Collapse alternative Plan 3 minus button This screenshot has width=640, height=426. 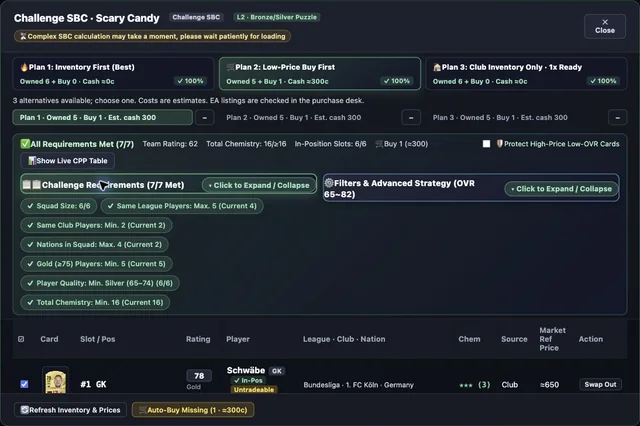618,118
